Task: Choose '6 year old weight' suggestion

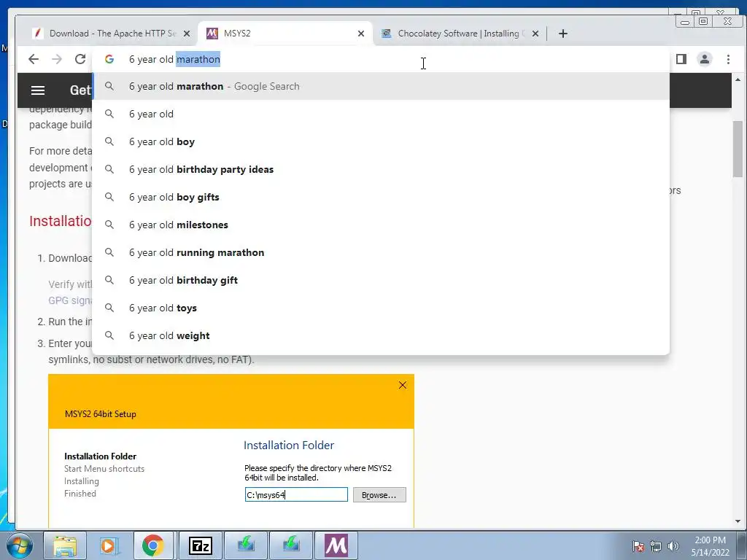Action: tap(381, 335)
